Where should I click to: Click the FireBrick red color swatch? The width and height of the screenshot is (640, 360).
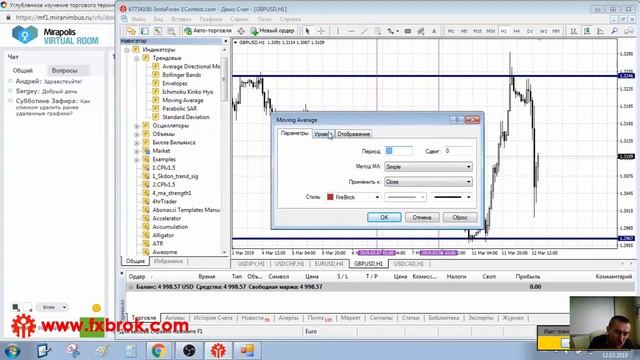tap(330, 197)
